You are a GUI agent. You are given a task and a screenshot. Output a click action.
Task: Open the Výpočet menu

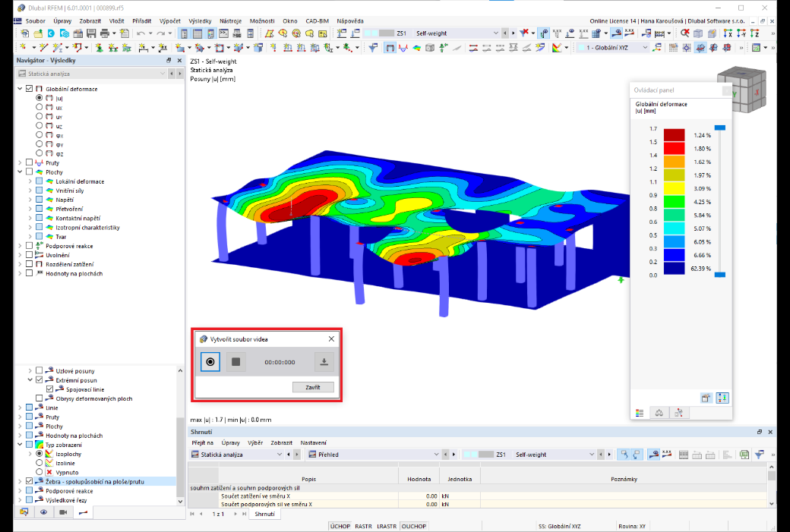pyautogui.click(x=170, y=20)
